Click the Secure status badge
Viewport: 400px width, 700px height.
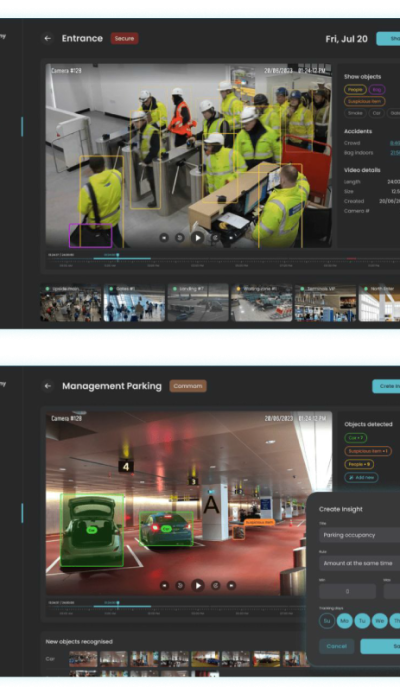125,38
